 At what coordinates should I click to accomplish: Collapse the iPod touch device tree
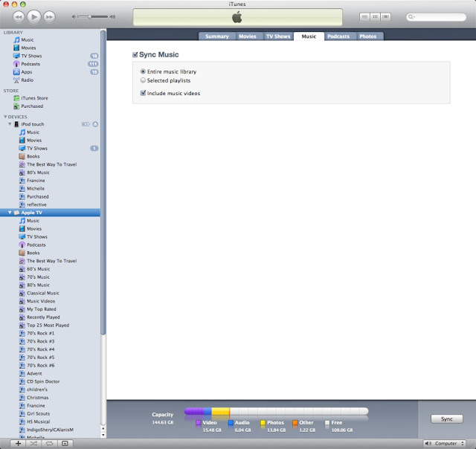(x=10, y=124)
